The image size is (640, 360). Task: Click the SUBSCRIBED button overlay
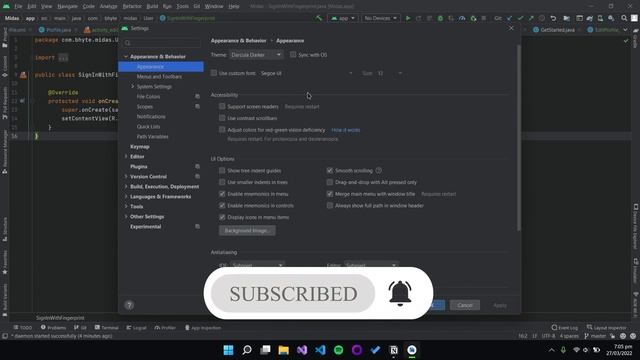293,293
